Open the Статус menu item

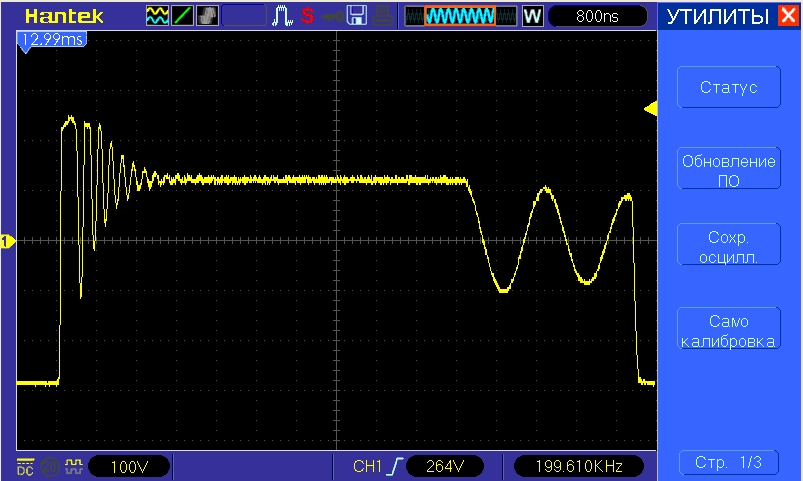click(x=727, y=88)
